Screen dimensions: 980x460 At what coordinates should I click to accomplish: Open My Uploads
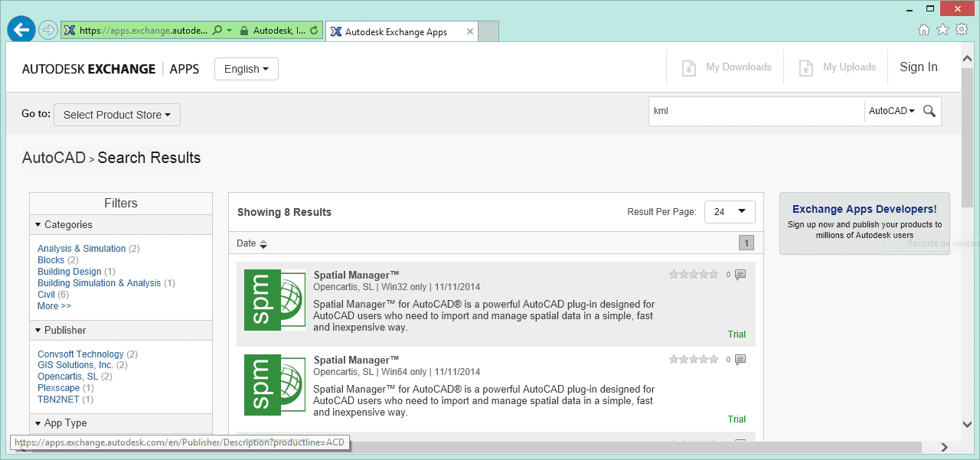tap(837, 67)
